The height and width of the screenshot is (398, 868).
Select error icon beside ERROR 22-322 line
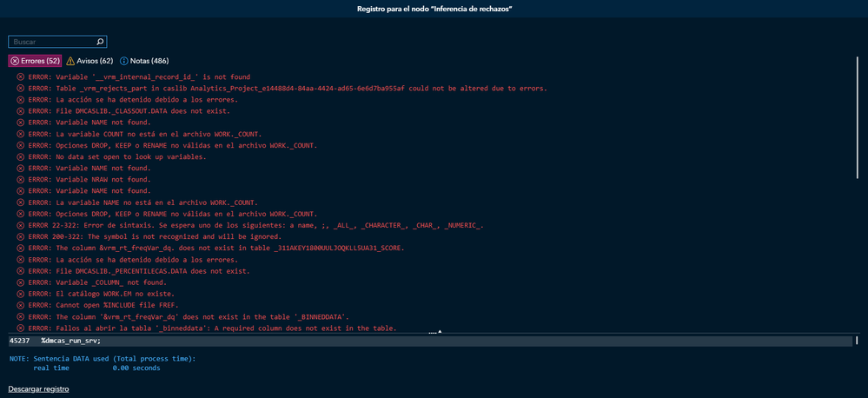pyautogui.click(x=21, y=225)
